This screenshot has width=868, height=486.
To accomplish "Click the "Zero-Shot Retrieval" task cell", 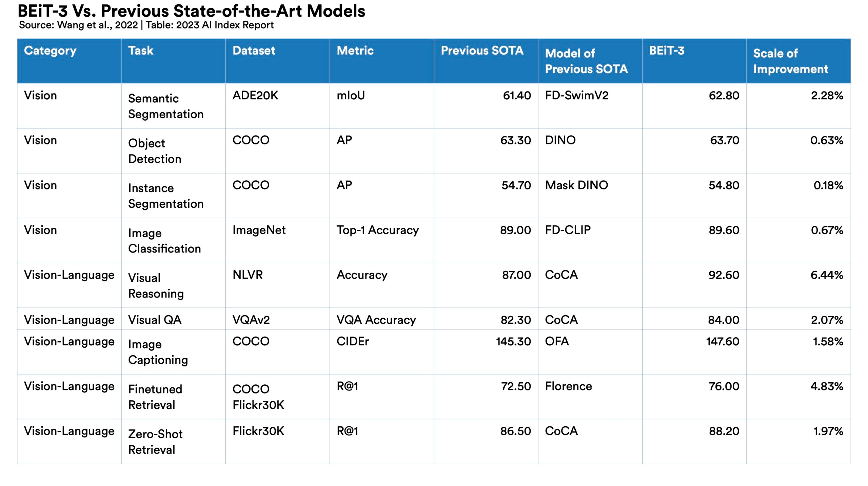I will pos(155,442).
